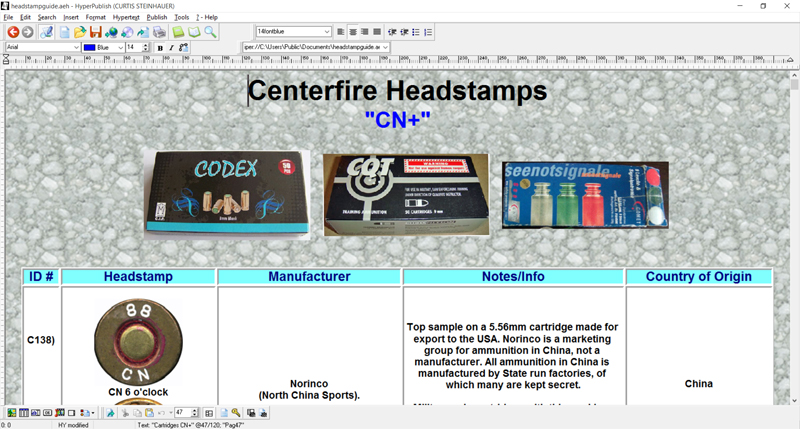This screenshot has height=429, width=800.
Task: Toggle justified alignment
Action: click(377, 32)
